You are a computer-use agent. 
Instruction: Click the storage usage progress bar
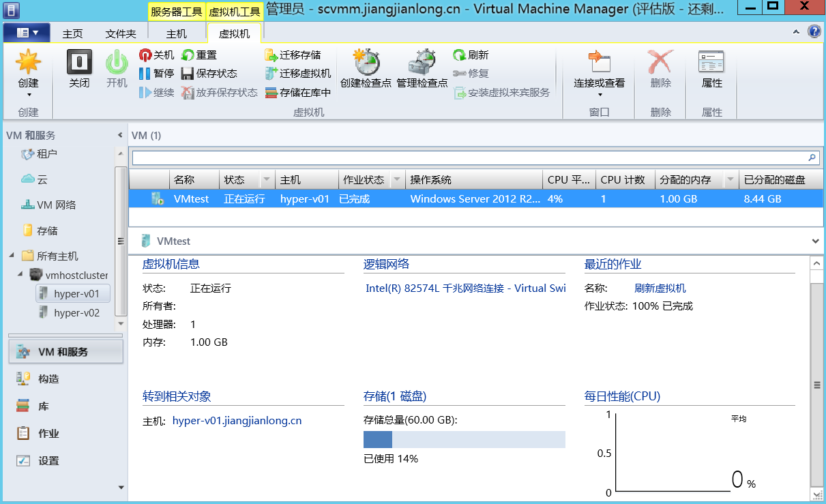click(464, 439)
